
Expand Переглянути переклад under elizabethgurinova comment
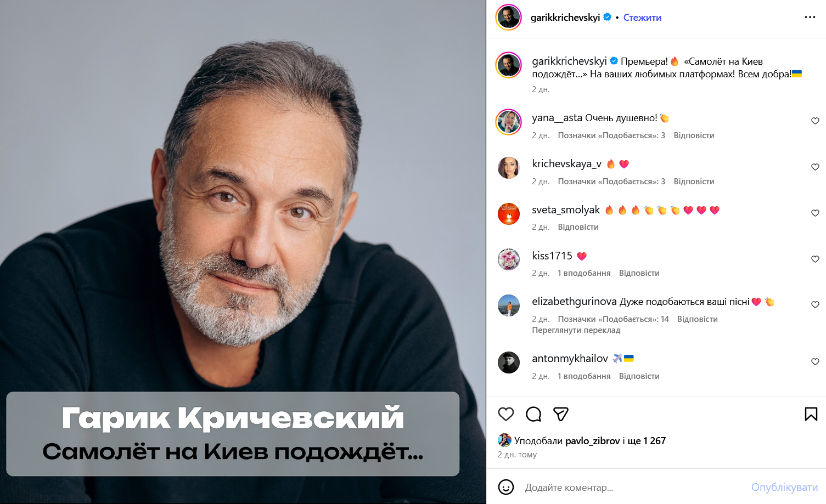coord(576,330)
